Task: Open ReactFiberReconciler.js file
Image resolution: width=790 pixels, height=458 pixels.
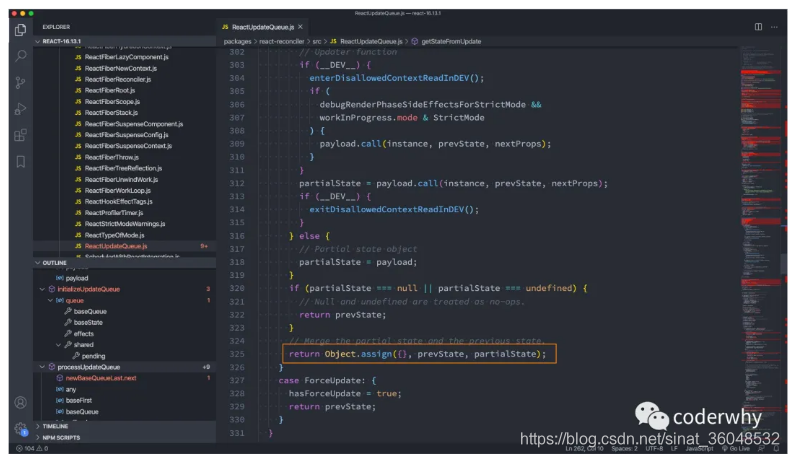Action: click(117, 79)
